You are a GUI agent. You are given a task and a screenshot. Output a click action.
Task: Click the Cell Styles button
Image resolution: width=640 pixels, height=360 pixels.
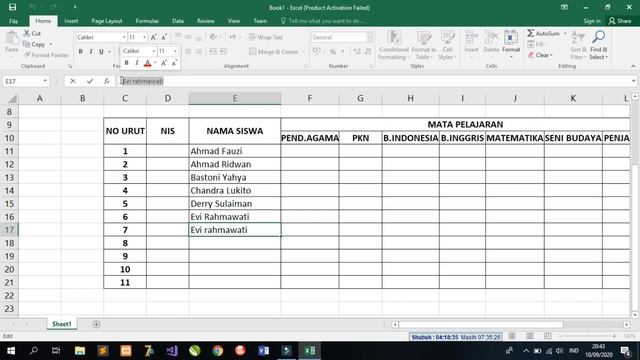click(x=447, y=45)
